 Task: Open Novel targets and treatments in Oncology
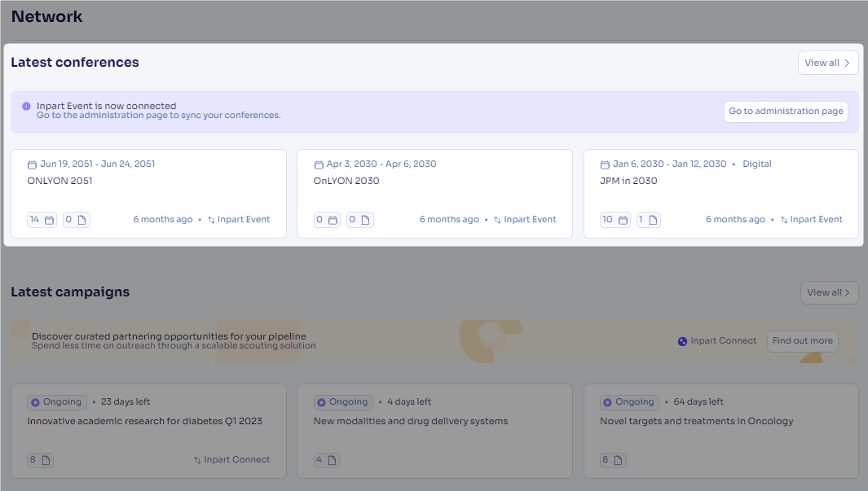coord(696,421)
